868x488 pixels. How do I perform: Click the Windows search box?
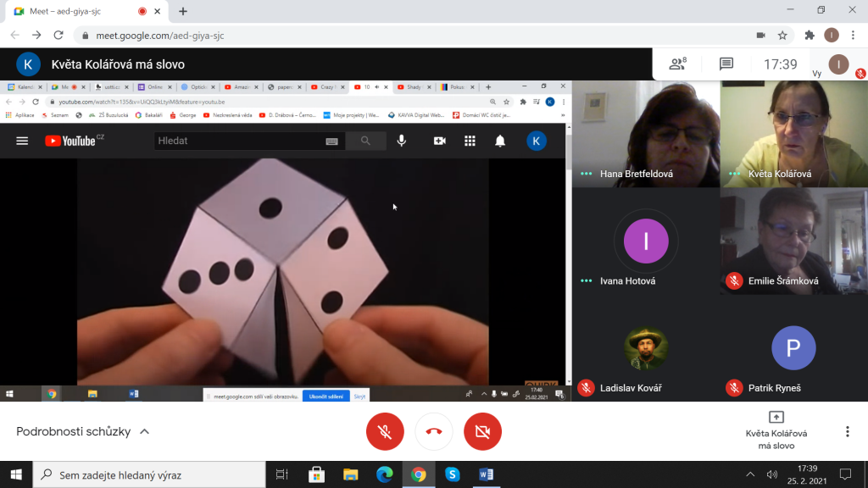[153, 474]
